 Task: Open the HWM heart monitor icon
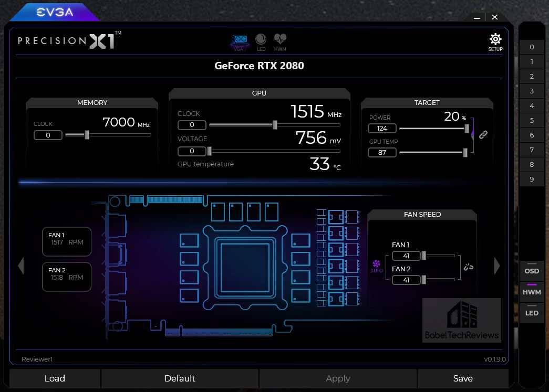pyautogui.click(x=280, y=43)
